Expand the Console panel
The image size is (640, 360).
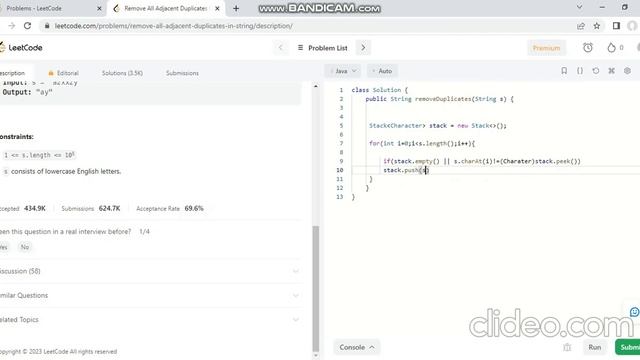[357, 347]
